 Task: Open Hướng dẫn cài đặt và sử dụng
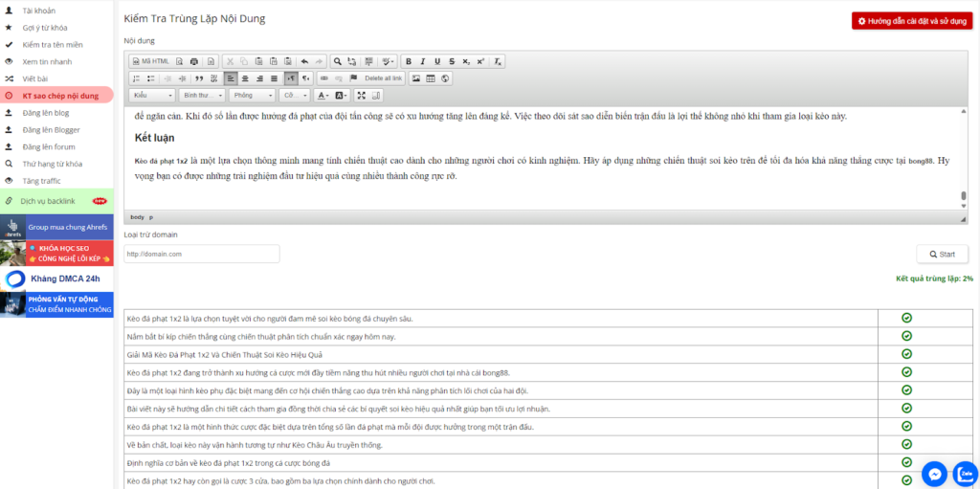click(910, 21)
